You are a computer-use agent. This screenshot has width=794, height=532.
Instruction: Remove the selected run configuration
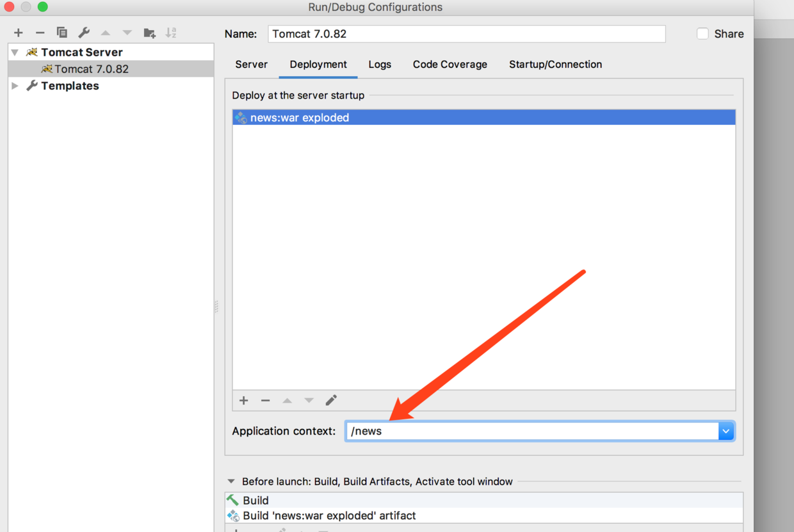40,33
